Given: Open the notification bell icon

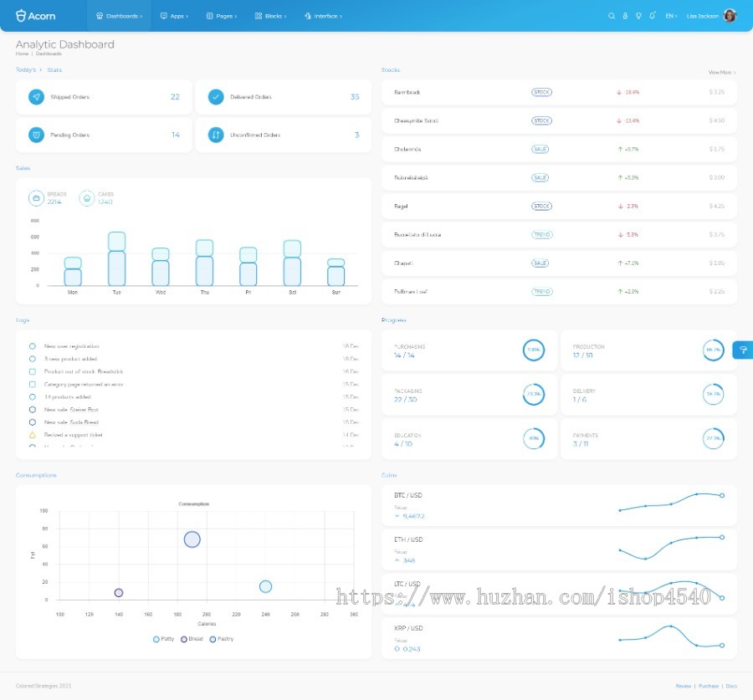Looking at the screenshot, I should pyautogui.click(x=652, y=16).
